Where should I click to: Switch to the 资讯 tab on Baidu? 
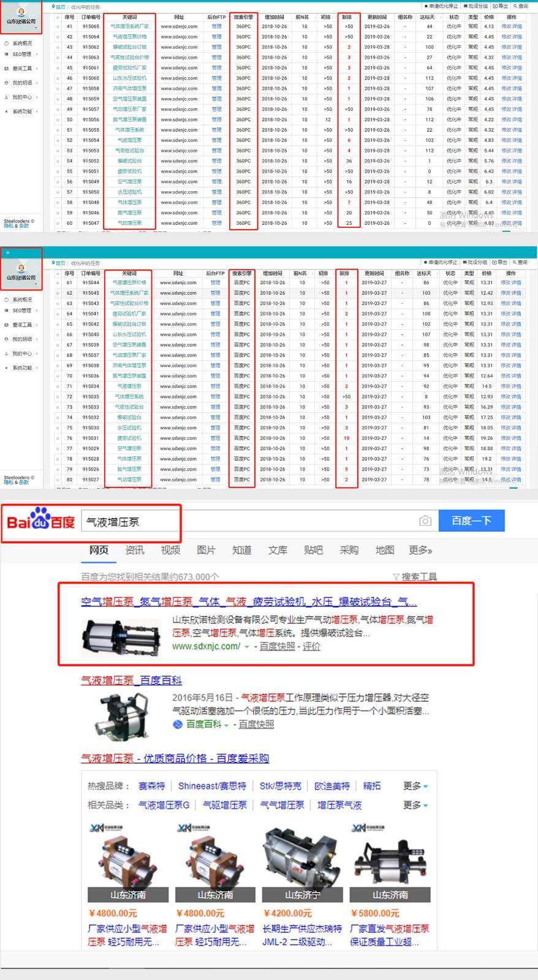click(x=135, y=550)
